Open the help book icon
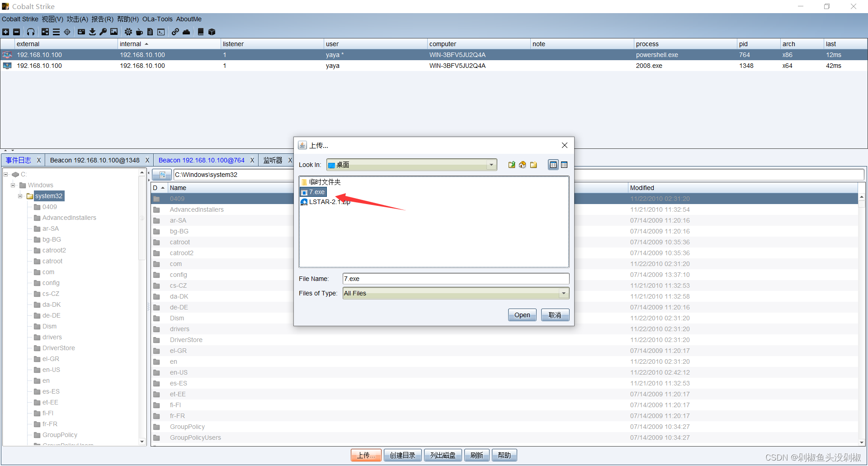 point(201,32)
